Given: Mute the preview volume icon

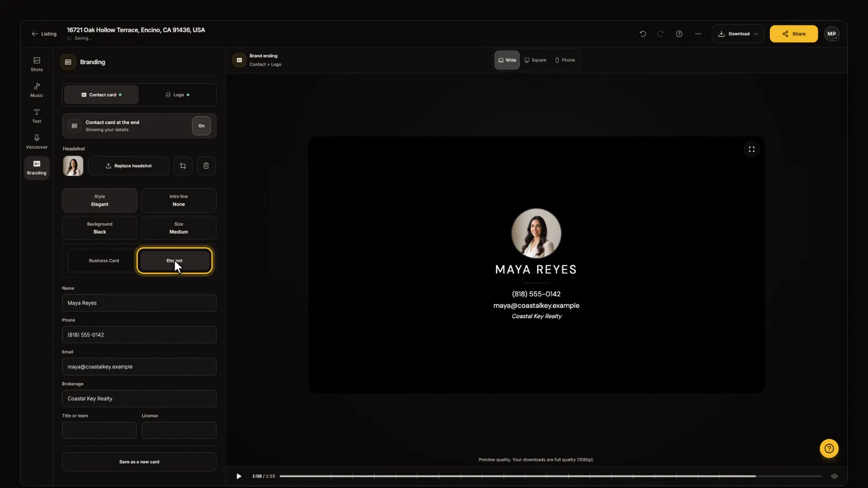Looking at the screenshot, I should click(x=834, y=476).
